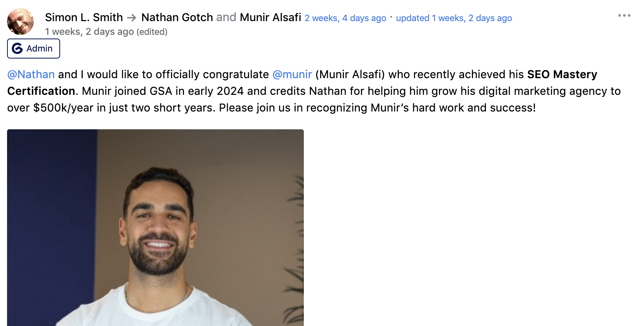Click Simon L. Smith's profile avatar
The image size is (644, 326).
(x=20, y=21)
